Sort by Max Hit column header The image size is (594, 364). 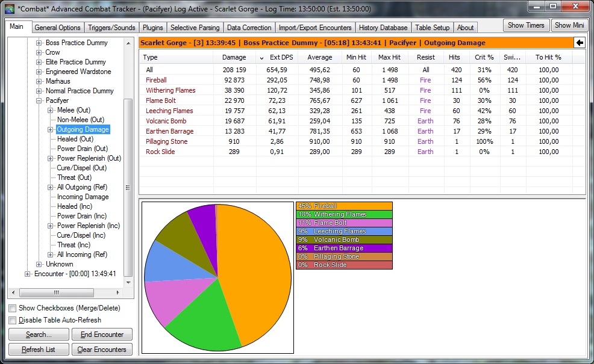coord(389,58)
